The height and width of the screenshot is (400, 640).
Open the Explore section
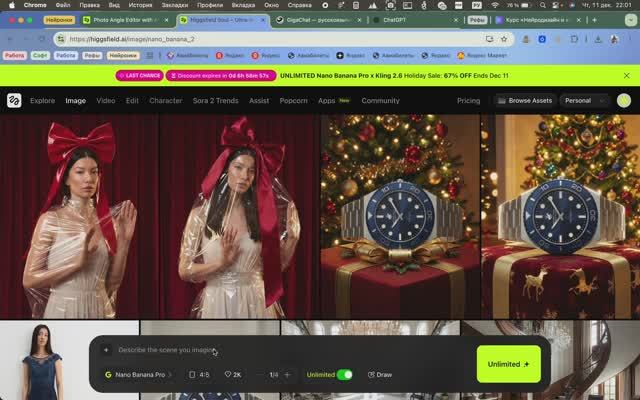[42, 100]
